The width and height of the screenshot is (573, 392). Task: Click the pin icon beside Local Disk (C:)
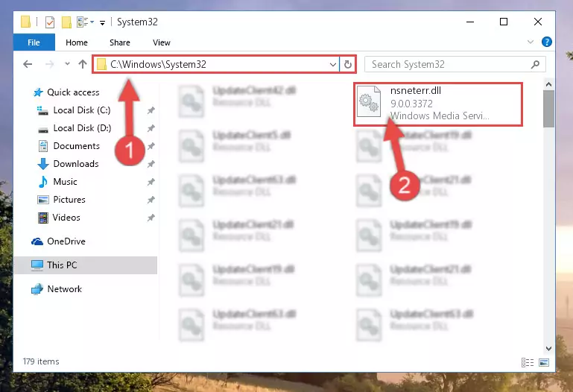tap(151, 110)
